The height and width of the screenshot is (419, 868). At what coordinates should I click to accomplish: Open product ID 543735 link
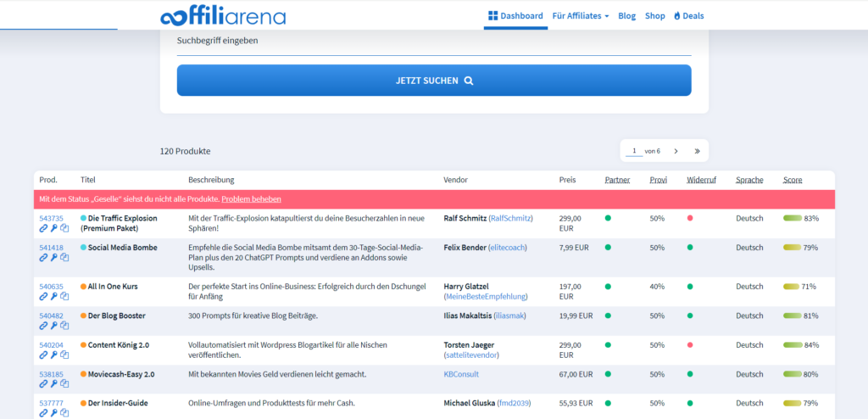tap(51, 218)
